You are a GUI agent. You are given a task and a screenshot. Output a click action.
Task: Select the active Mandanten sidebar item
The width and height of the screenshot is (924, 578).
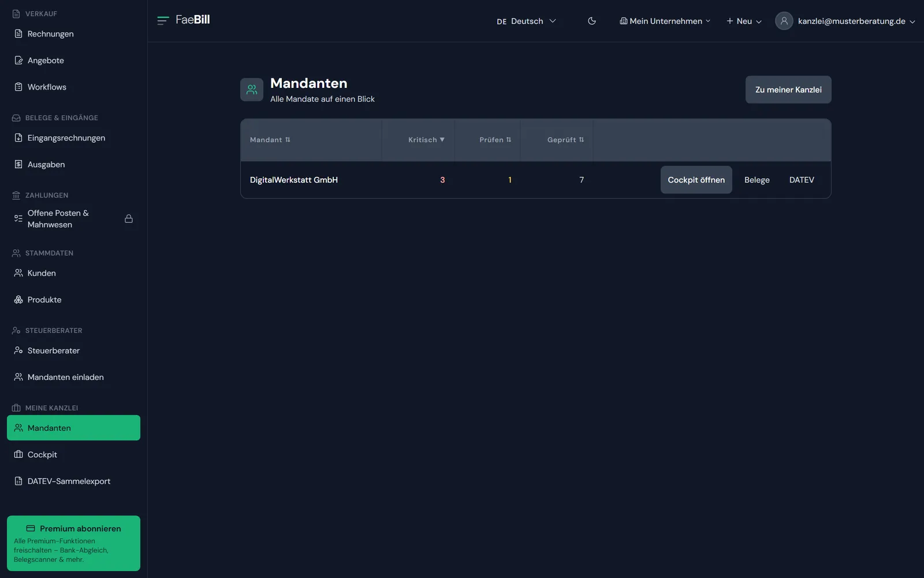[73, 428]
